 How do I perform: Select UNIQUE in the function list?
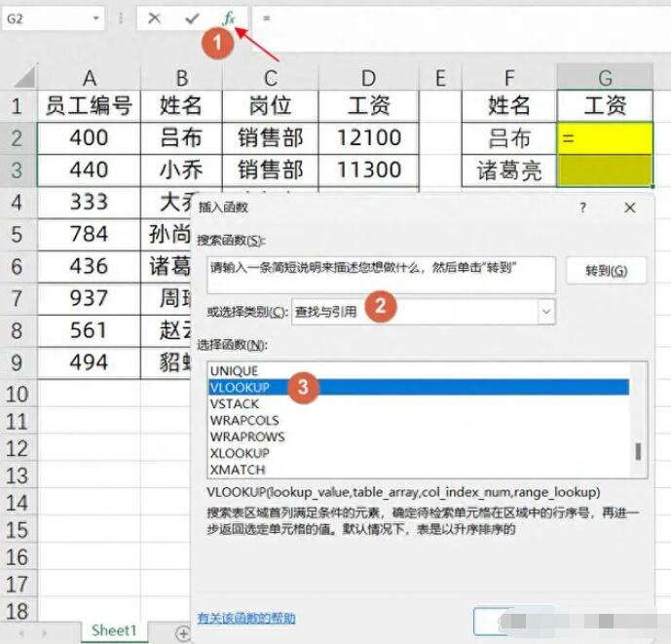tap(234, 371)
